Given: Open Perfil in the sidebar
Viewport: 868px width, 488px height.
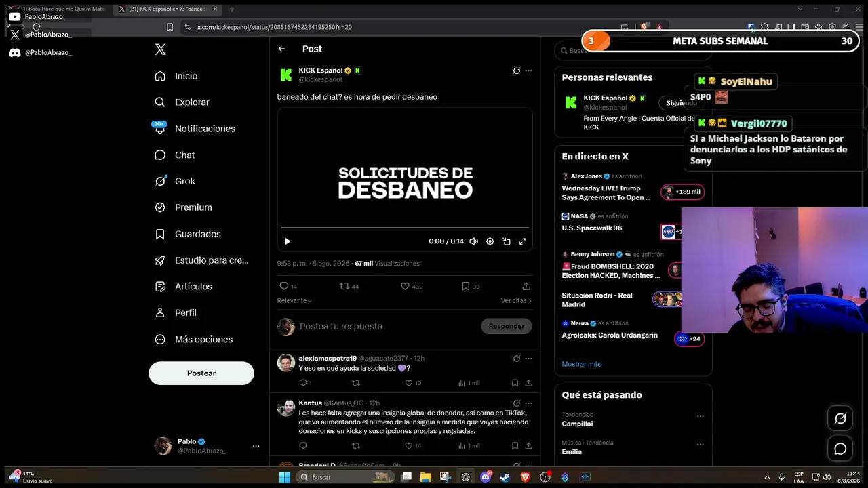Looking at the screenshot, I should click(x=175, y=312).
